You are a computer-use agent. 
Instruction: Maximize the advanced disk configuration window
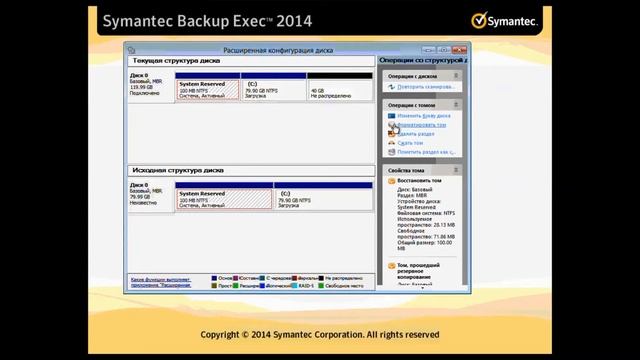444,50
